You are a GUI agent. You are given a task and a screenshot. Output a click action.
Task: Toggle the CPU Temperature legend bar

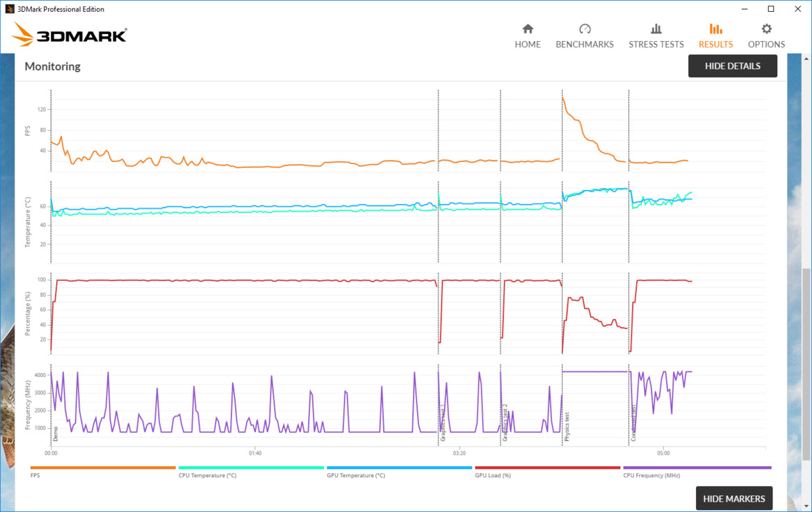click(x=251, y=467)
